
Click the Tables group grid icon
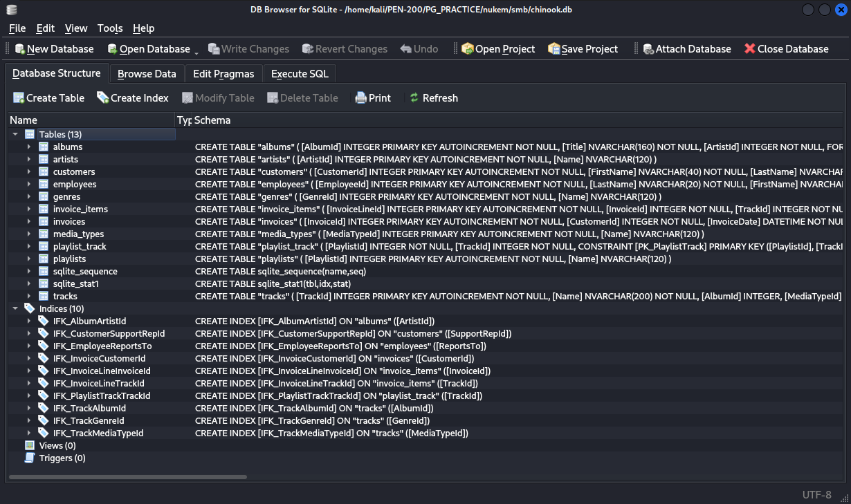pos(30,134)
